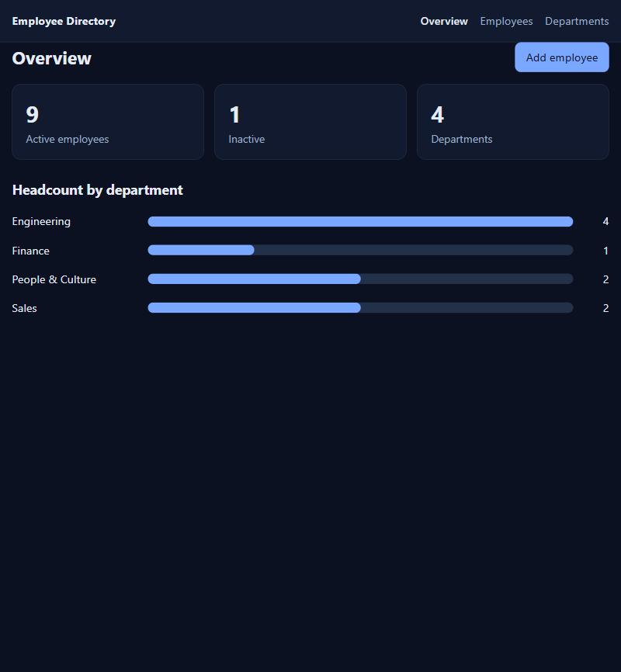
Task: Open the Employees nav tab
Action: click(506, 21)
